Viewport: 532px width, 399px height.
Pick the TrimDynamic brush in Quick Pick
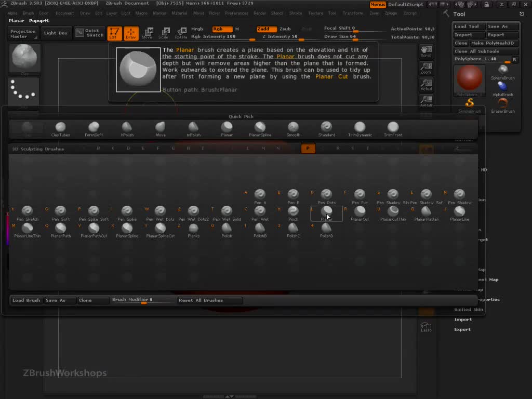[360, 129]
